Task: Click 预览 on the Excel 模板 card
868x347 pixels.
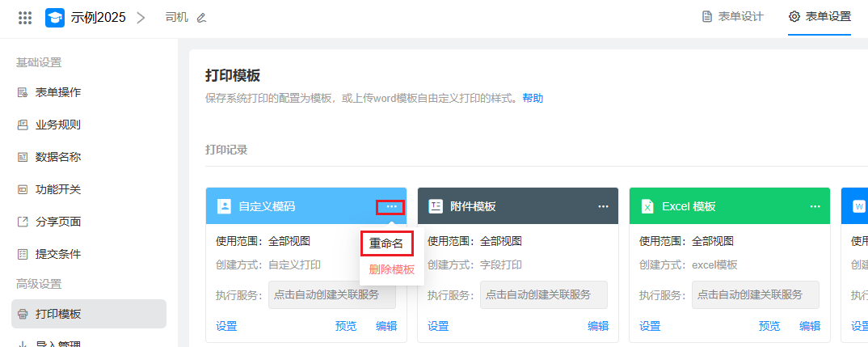Action: point(769,326)
